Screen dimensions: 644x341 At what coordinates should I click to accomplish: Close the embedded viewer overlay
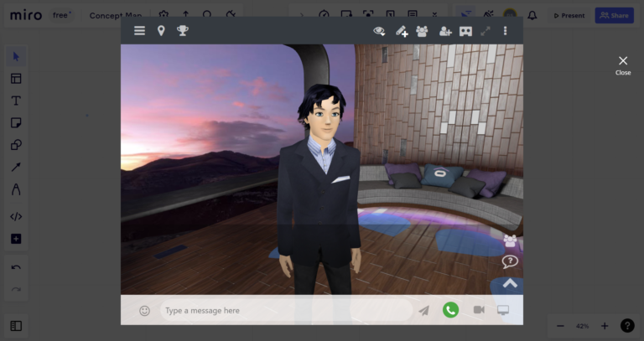pyautogui.click(x=623, y=65)
